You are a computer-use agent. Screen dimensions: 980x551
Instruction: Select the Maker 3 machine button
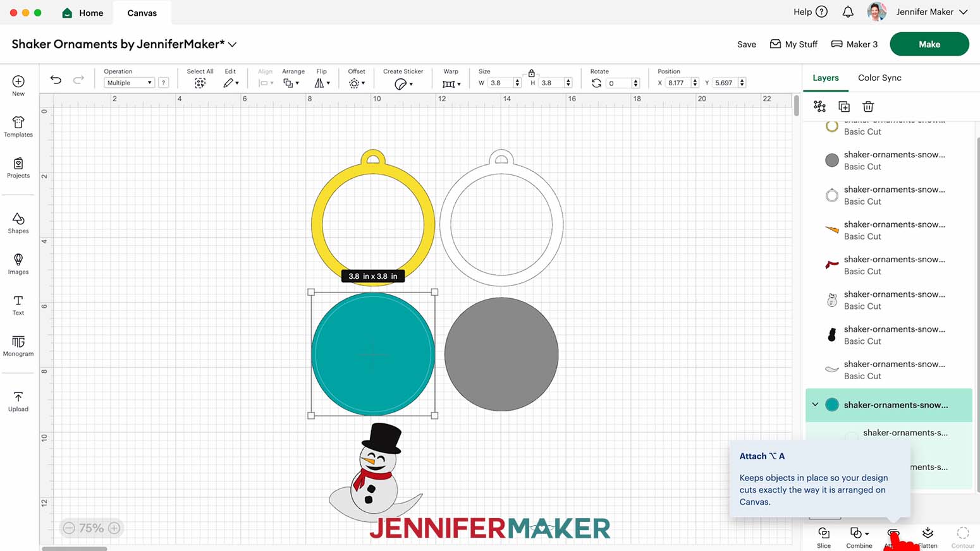pyautogui.click(x=854, y=44)
